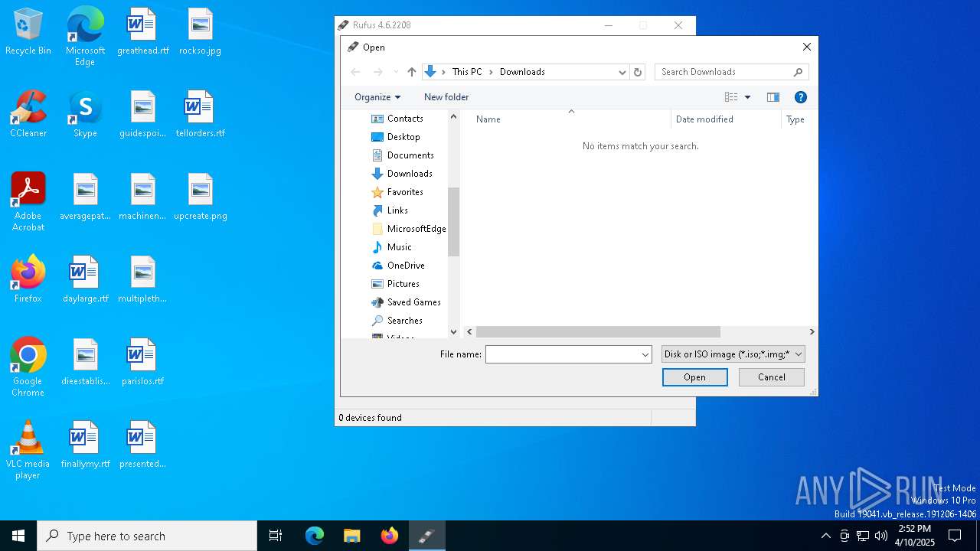980x551 pixels.
Task: Open the Disk or ISO image filter
Action: coord(733,354)
